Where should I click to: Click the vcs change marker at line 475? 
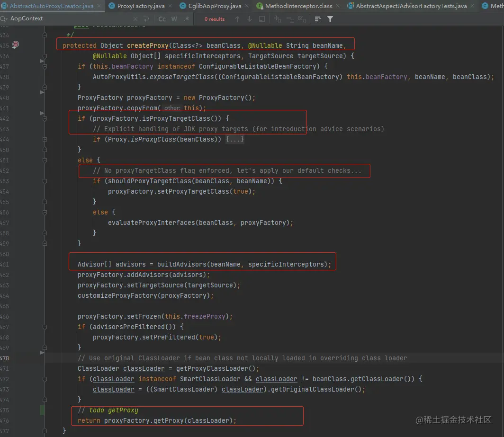click(42, 410)
